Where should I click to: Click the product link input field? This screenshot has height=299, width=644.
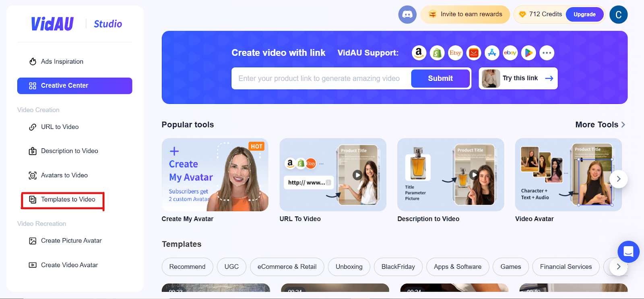click(x=321, y=79)
